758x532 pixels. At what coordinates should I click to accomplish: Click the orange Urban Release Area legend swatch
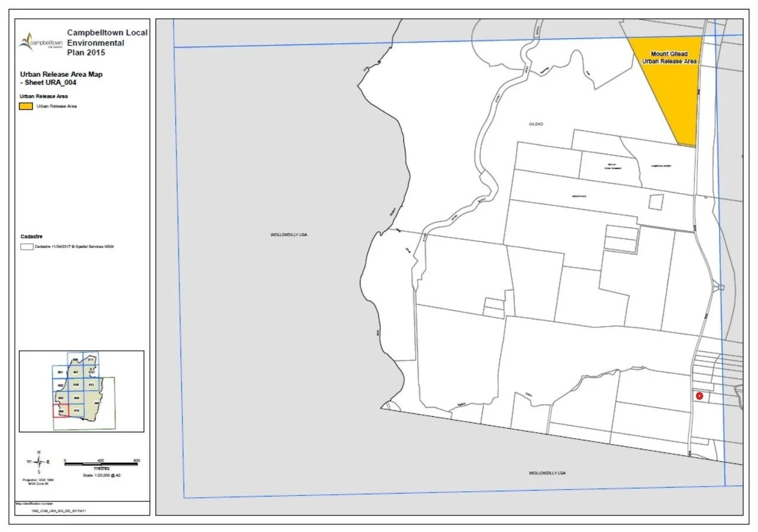pos(26,106)
